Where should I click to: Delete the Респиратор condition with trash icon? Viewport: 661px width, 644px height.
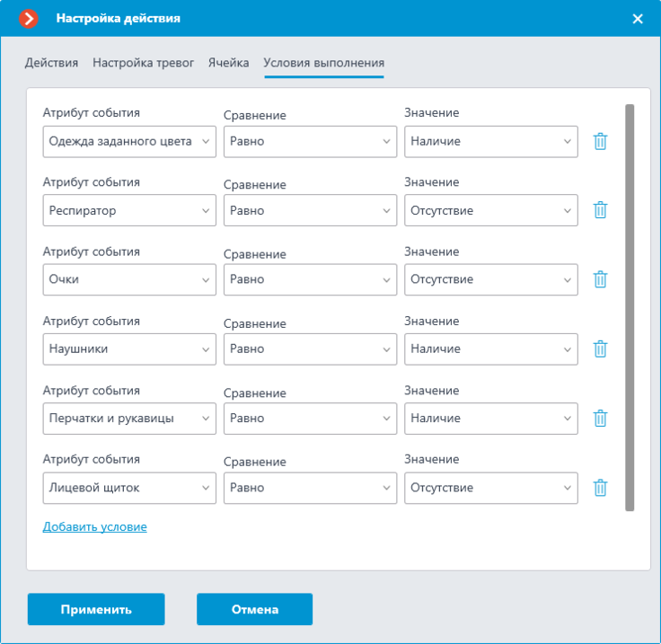(600, 210)
